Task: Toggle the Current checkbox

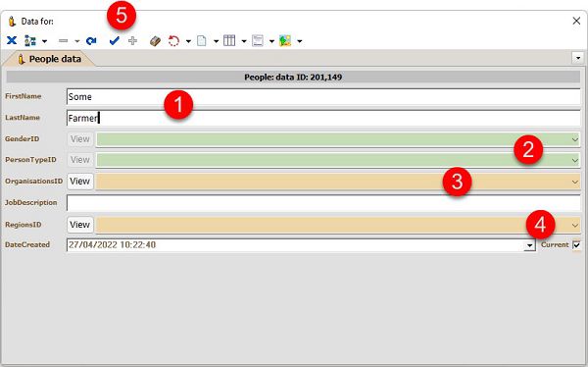Action: (576, 245)
